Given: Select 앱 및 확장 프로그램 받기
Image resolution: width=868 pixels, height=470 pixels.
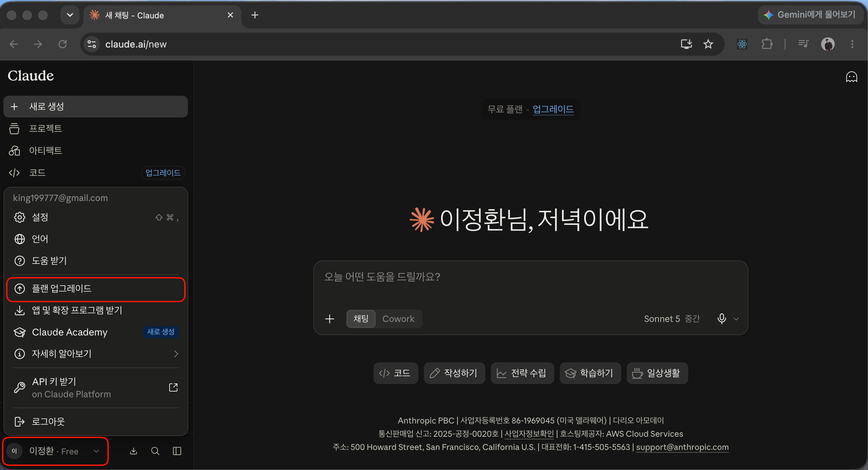Looking at the screenshot, I should point(96,310).
